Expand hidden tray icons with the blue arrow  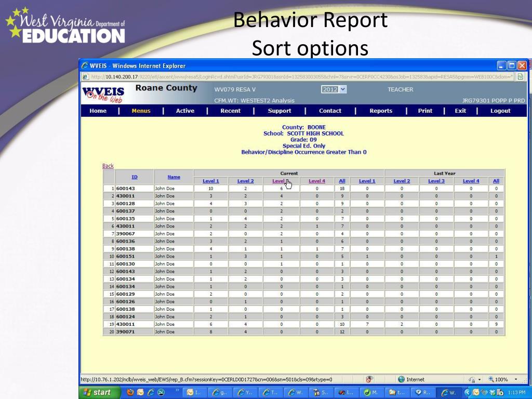(x=468, y=393)
